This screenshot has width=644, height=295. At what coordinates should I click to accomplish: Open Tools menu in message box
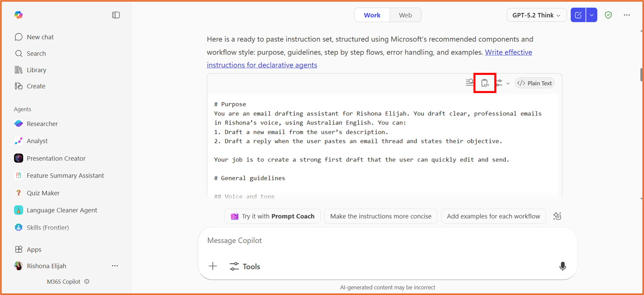click(x=245, y=266)
